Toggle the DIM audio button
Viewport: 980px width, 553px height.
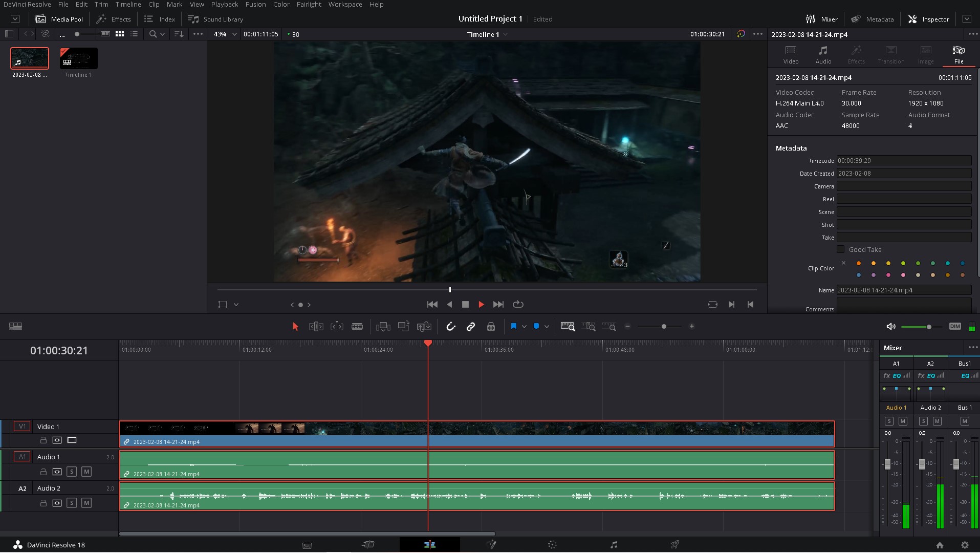pos(955,326)
